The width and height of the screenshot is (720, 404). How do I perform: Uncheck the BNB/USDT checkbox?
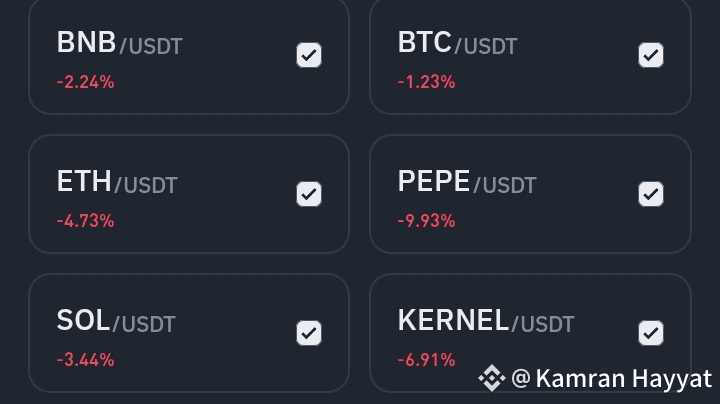click(x=309, y=55)
